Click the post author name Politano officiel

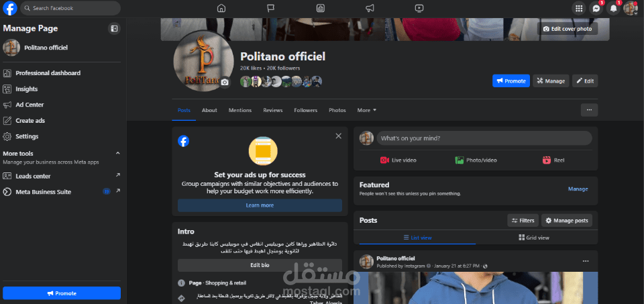pyautogui.click(x=396, y=258)
